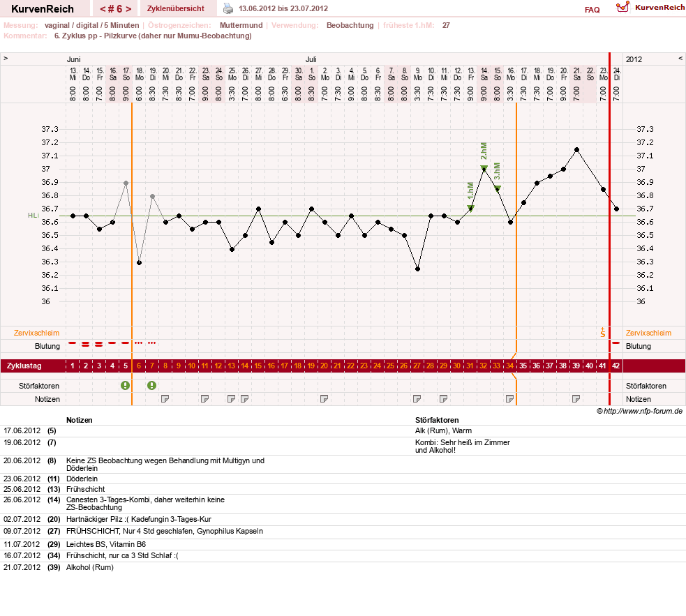This screenshot has width=686, height=616.
Task: Click the note 'Hartnäckiger Pilz :( Kadefungin 3-Tages-Kur'
Action: [x=139, y=519]
